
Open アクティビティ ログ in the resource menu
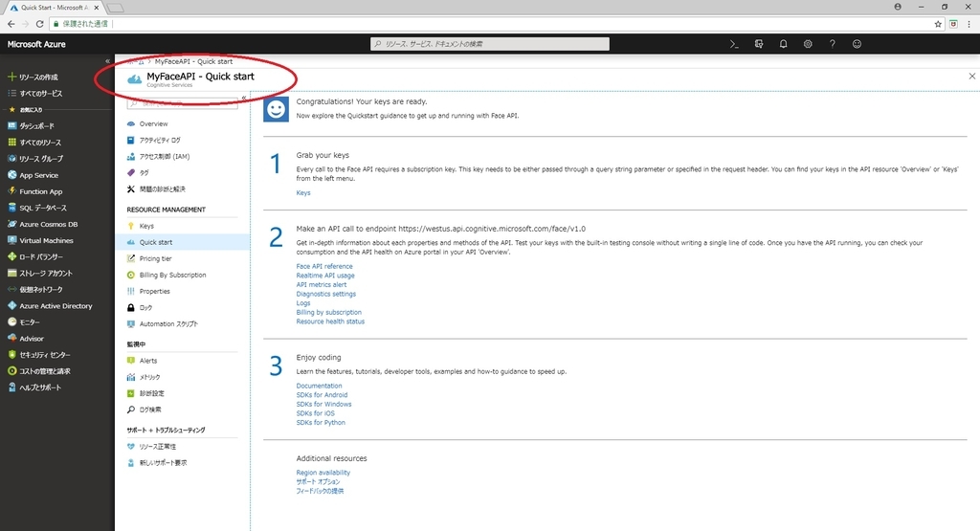pos(160,140)
